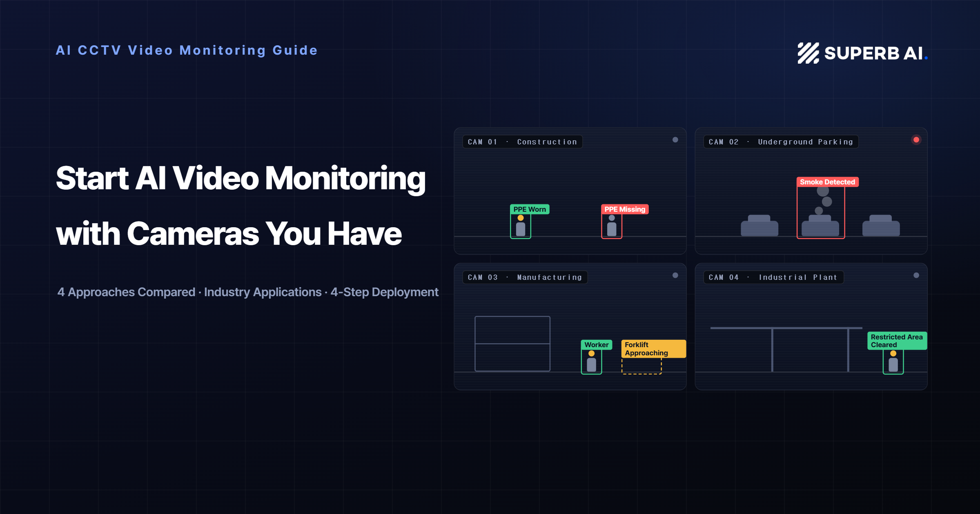Click the leftmost parked car in CAM 02
980x514 pixels.
759,226
